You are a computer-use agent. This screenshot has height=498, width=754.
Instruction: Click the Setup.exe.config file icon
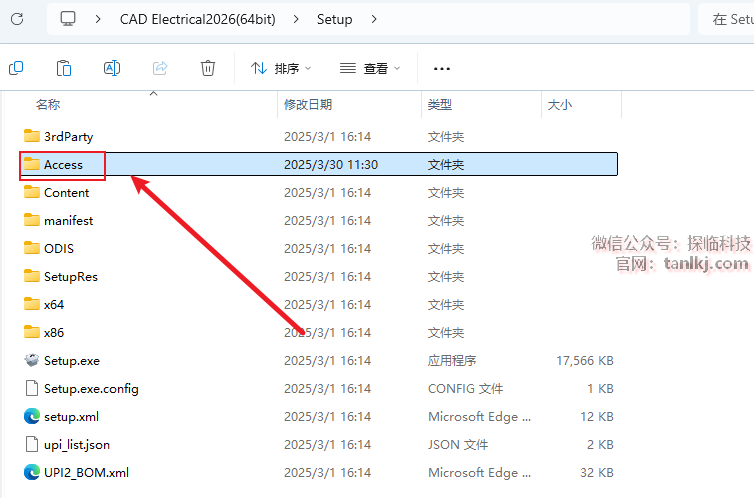click(x=32, y=388)
